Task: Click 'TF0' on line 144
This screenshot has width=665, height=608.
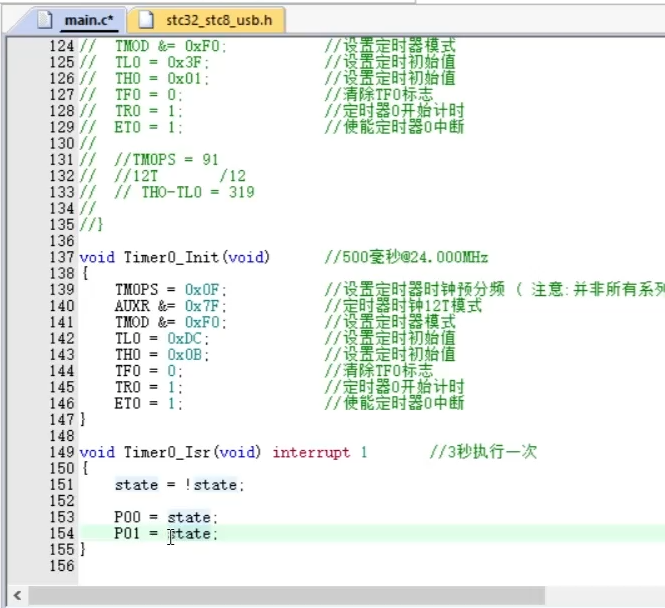Action: [128, 371]
